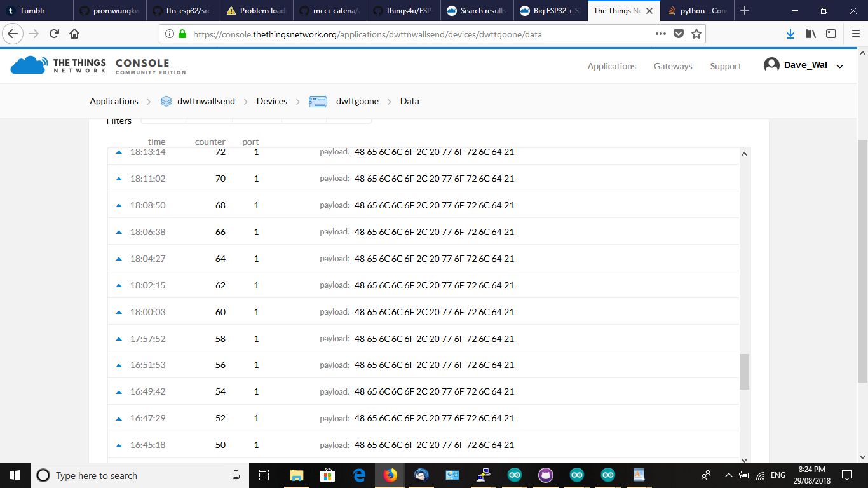Launch Edge browser from the taskbar
Image resolution: width=868 pixels, height=488 pixels.
click(359, 475)
